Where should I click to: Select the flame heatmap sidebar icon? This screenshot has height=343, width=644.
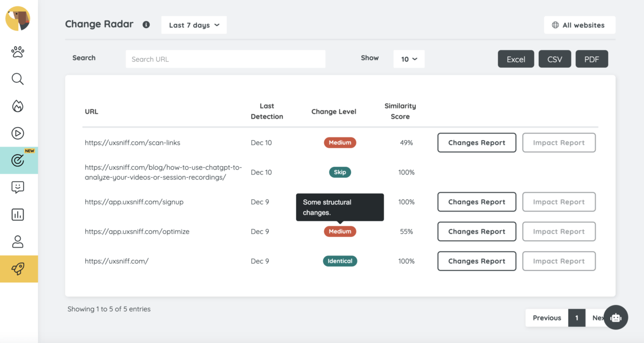18,106
